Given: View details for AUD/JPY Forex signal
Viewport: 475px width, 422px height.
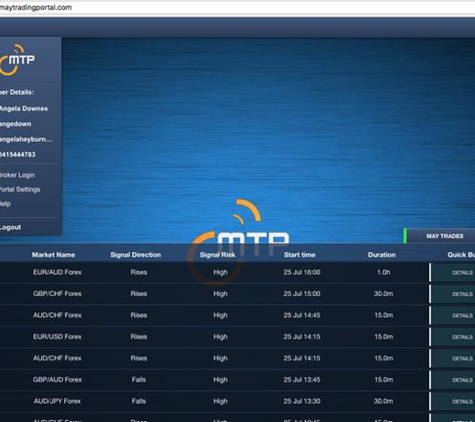Looking at the screenshot, I should 462,402.
